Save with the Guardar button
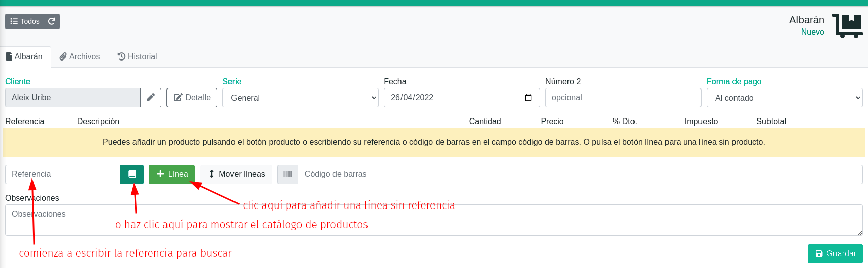 click(x=835, y=254)
